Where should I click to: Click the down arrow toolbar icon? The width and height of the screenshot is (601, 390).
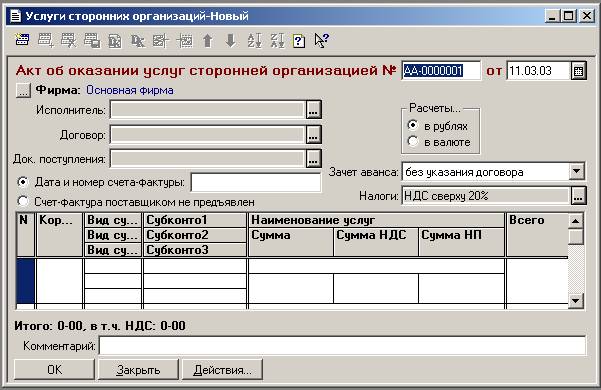pos(231,41)
